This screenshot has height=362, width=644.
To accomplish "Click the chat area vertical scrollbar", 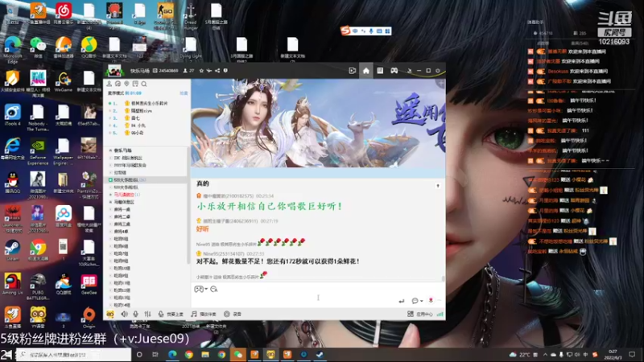I will [x=444, y=278].
